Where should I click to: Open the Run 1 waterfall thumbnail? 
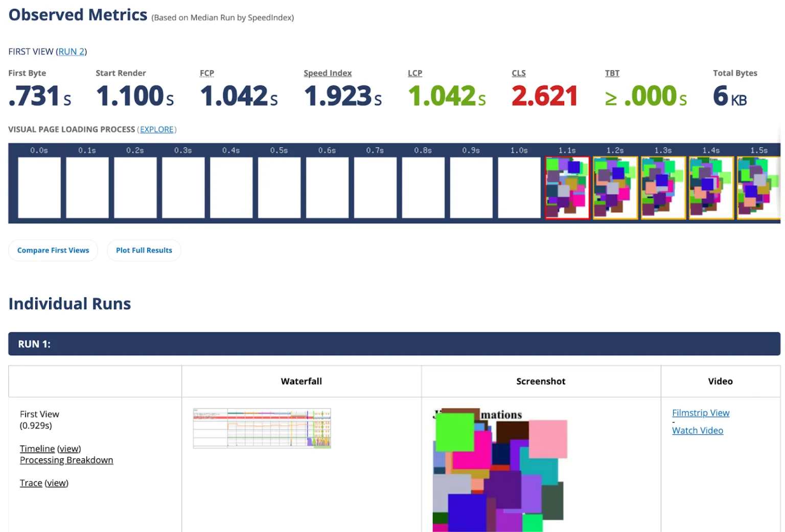262,428
